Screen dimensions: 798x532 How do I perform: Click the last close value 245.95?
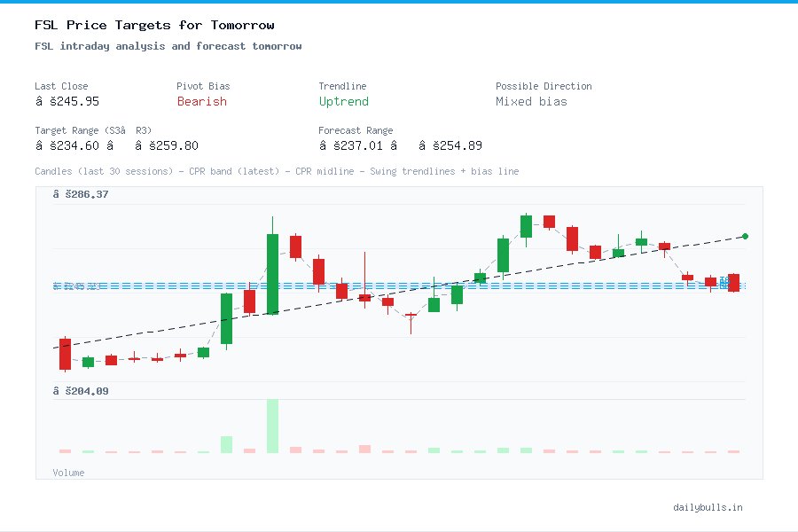(67, 101)
